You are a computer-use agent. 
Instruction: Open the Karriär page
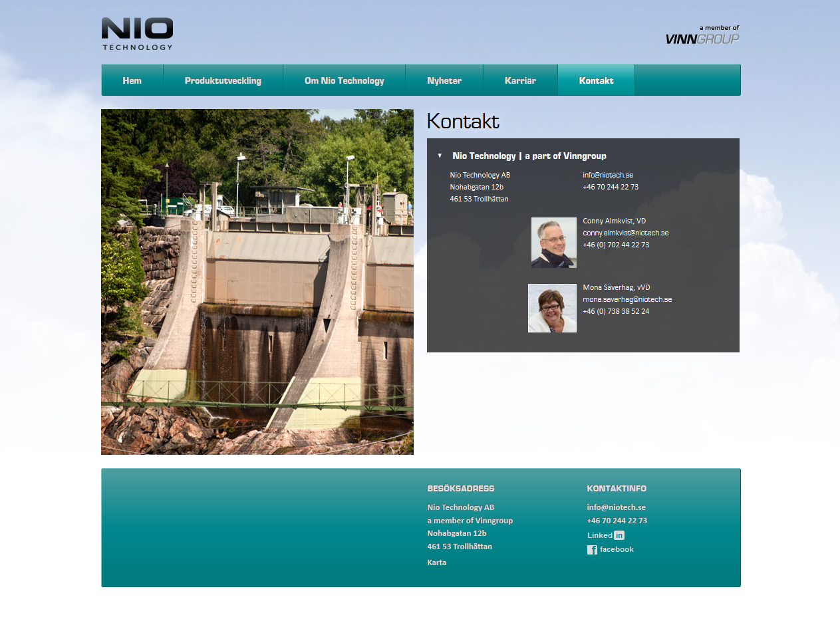(x=521, y=80)
